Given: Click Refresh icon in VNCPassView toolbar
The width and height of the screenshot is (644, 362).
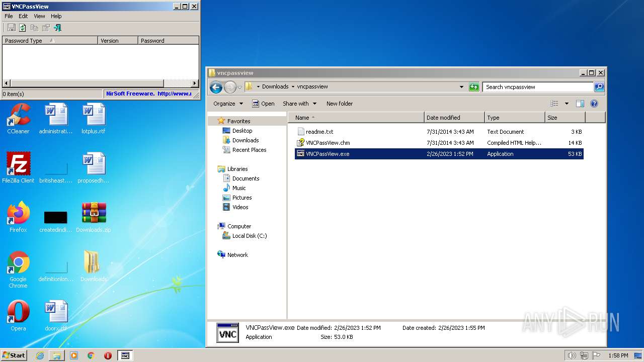Looking at the screenshot, I should pos(23,28).
